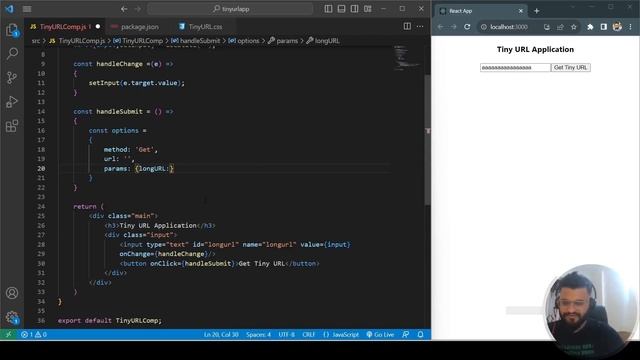Screen dimensions: 640x360
Task: Open the Search view in activity bar
Action: tap(12, 53)
